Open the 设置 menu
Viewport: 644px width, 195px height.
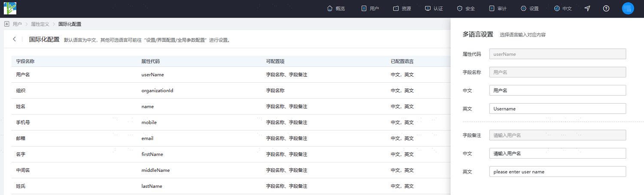529,9
